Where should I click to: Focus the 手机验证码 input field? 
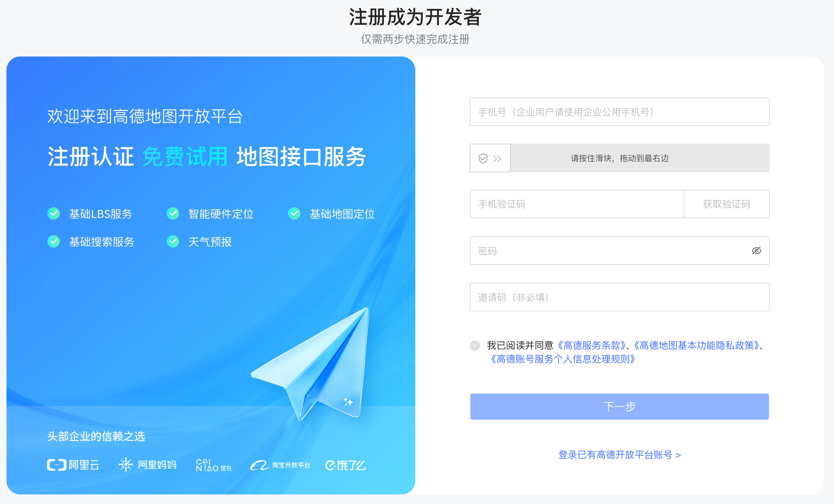(577, 204)
